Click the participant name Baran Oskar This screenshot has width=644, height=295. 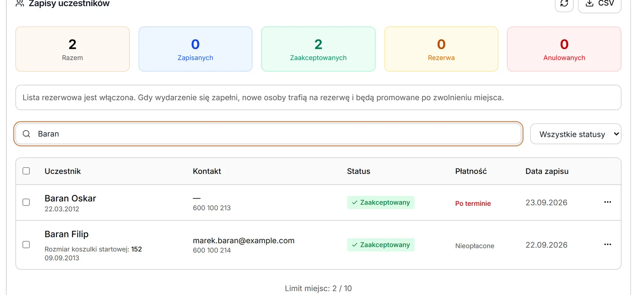70,198
